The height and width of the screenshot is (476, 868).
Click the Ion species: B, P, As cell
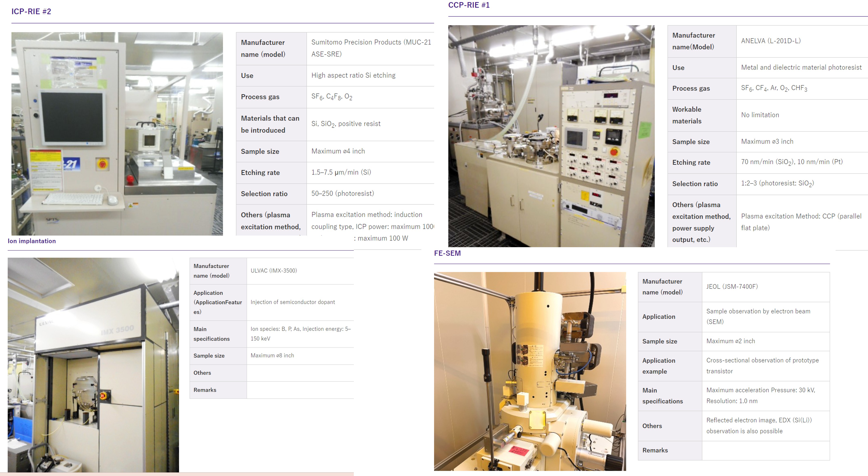click(x=300, y=334)
